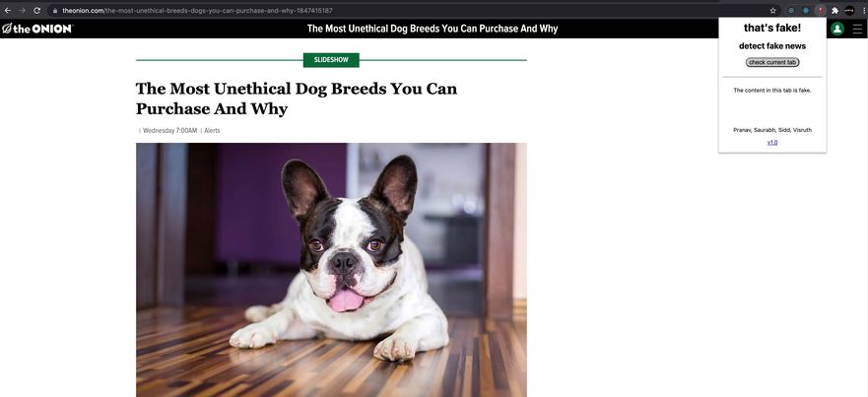Open the Extensions puzzle piece menu
Viewport: 868px width, 397px height.
pos(835,11)
